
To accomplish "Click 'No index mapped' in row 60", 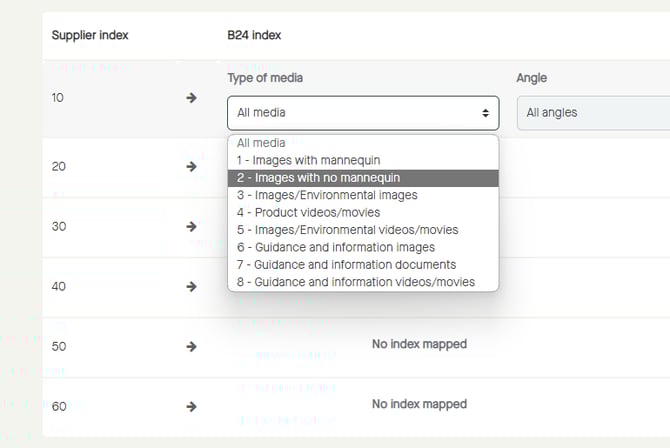I will click(x=419, y=405).
